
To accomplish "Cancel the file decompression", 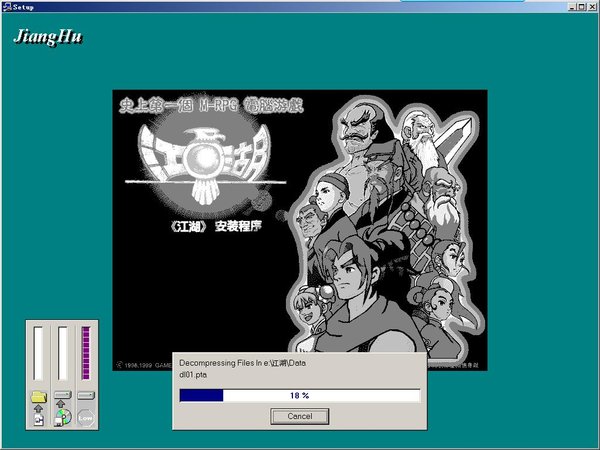I will (300, 416).
